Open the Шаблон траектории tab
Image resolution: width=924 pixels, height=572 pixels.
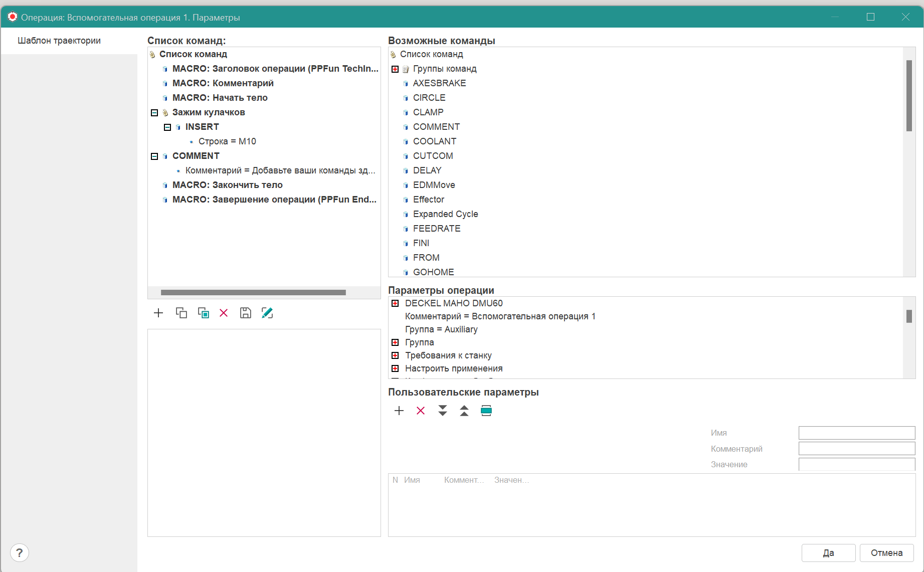point(59,41)
